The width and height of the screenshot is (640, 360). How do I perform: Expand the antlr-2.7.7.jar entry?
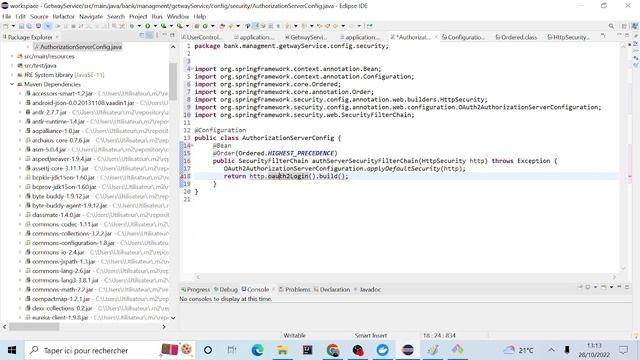tap(20, 112)
